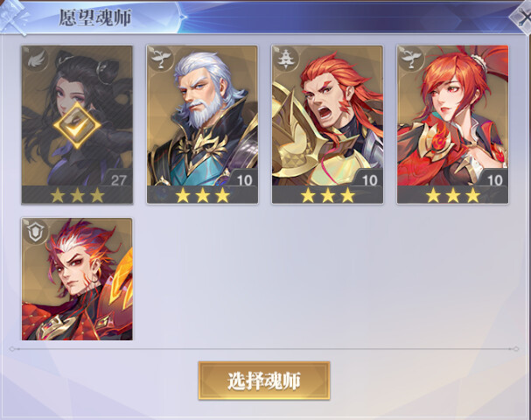Click the three-star rating under white-bearded hero

coord(202,195)
